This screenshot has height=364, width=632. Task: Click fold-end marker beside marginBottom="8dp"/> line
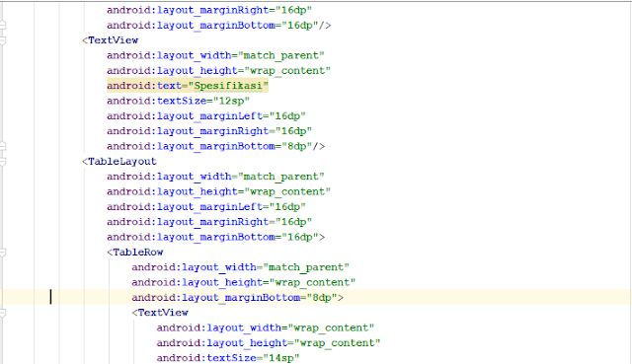pyautogui.click(x=2, y=146)
